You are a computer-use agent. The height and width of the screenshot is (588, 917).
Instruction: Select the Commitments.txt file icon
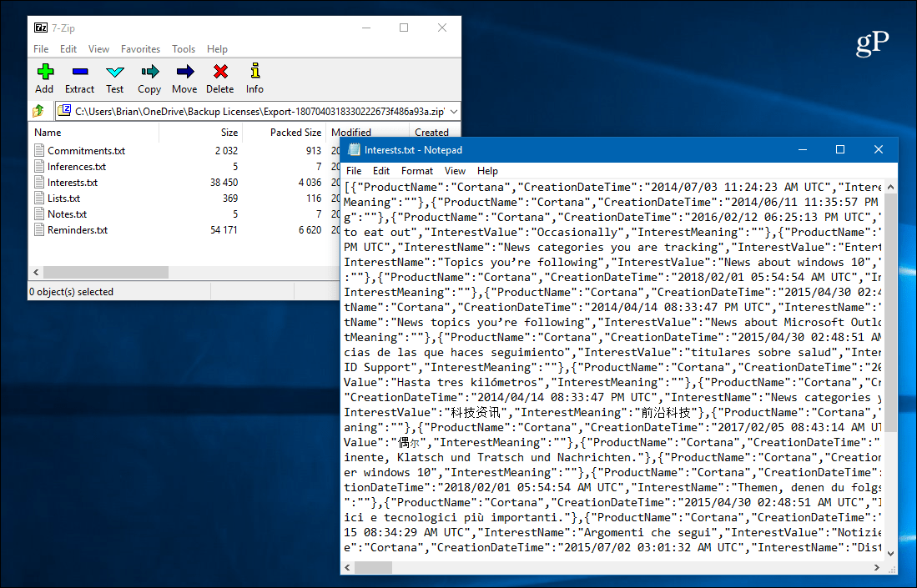point(39,151)
